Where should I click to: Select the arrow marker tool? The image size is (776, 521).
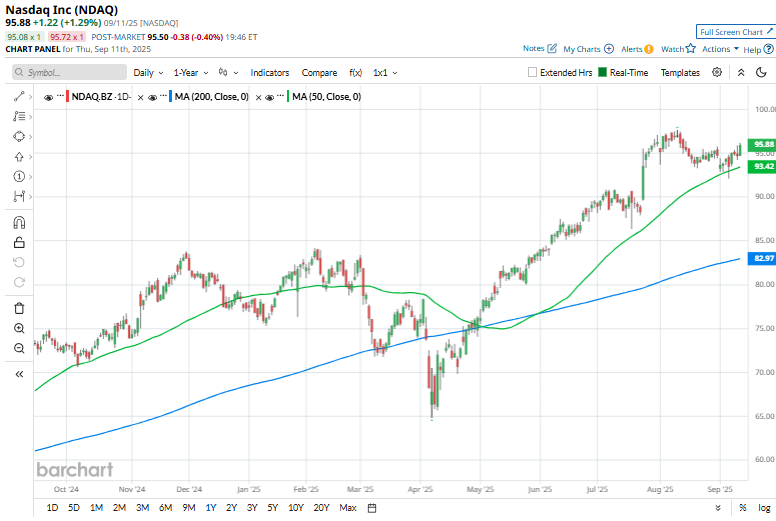(x=19, y=157)
